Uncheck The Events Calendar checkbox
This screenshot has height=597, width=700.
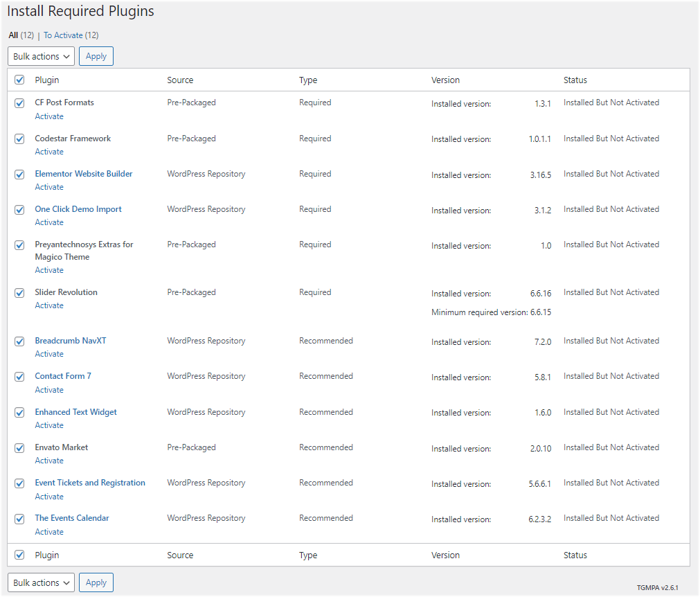pyautogui.click(x=19, y=519)
